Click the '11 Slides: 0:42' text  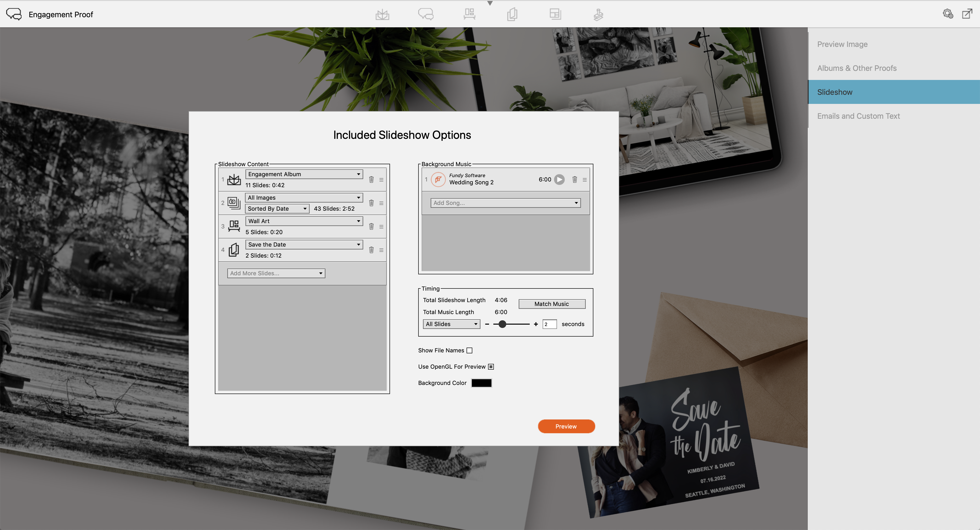click(x=265, y=185)
